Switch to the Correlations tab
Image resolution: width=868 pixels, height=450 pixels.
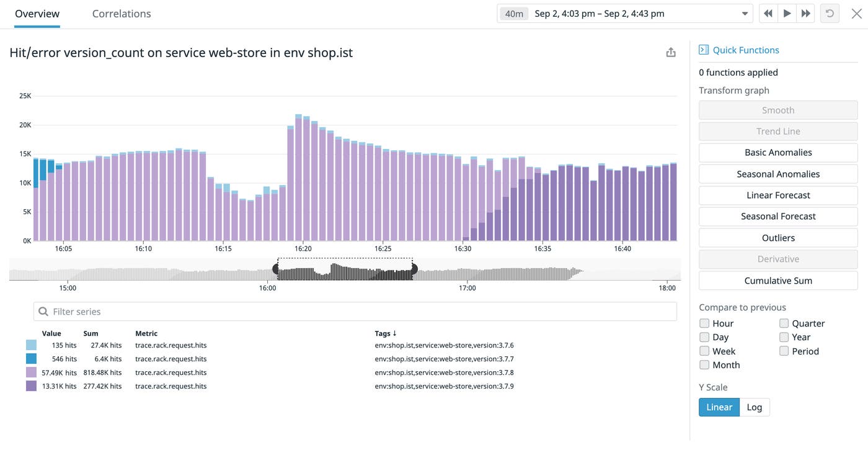pyautogui.click(x=122, y=14)
